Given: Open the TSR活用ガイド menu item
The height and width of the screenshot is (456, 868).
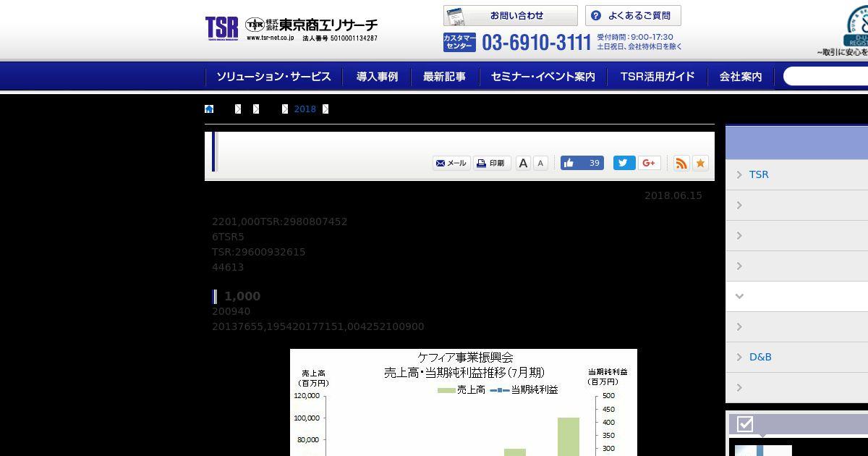Looking at the screenshot, I should pos(658,77).
